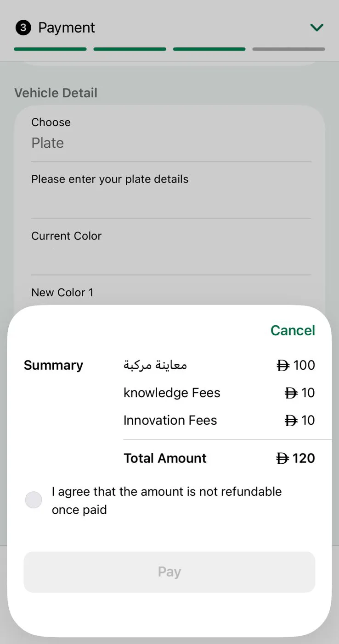Click the Vehicle Detail section heading
Screen dimensions: 339x644
(x=56, y=93)
